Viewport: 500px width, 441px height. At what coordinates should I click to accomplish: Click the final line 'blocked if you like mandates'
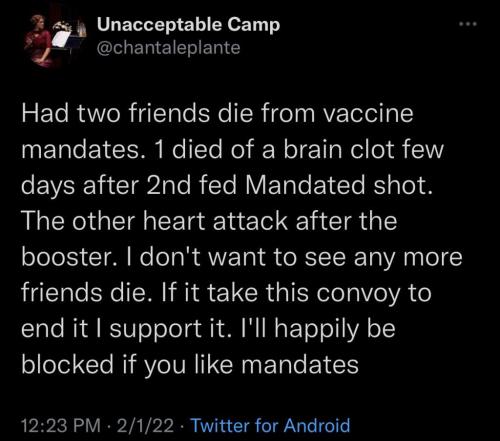(x=190, y=365)
